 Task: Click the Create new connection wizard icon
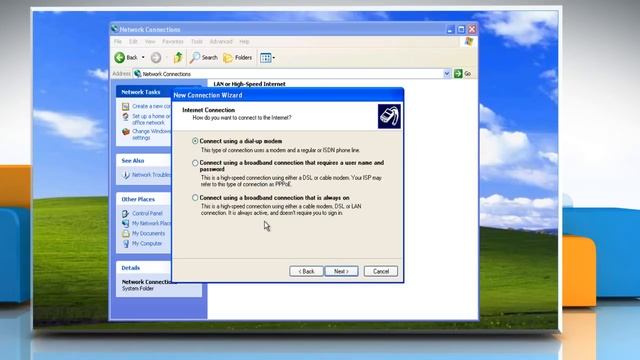pos(126,107)
